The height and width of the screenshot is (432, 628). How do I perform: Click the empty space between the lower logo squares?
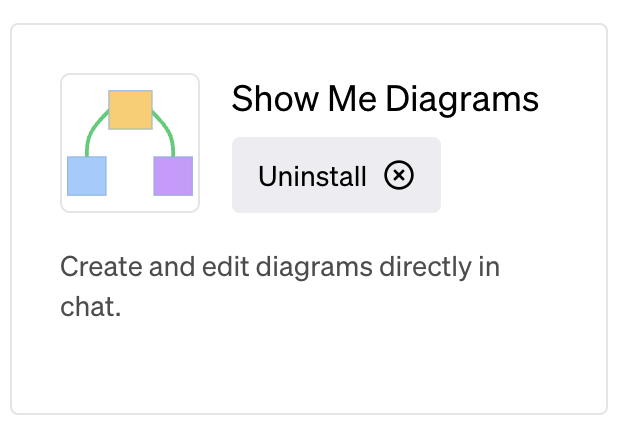coord(130,176)
